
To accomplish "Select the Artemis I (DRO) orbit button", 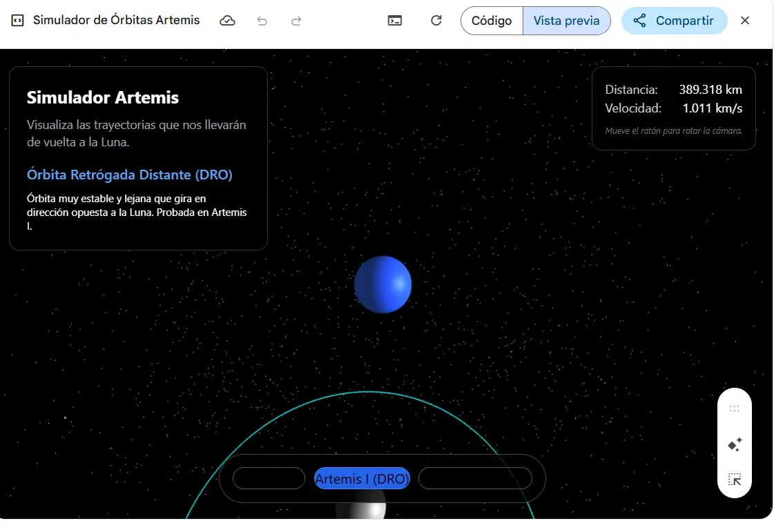I will (362, 478).
